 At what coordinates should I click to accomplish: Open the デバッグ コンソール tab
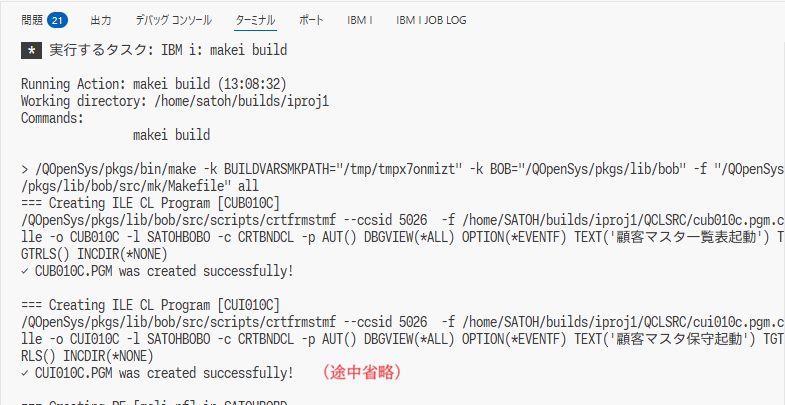(x=173, y=19)
